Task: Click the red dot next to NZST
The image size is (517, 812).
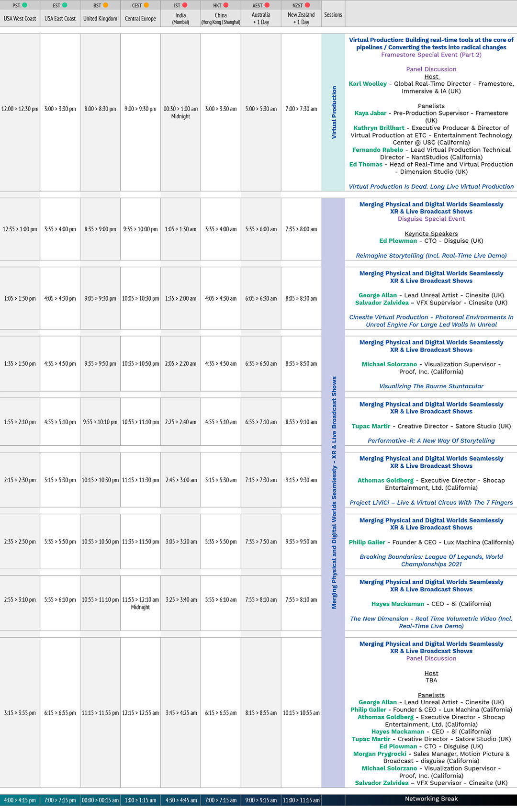Action: pyautogui.click(x=307, y=5)
